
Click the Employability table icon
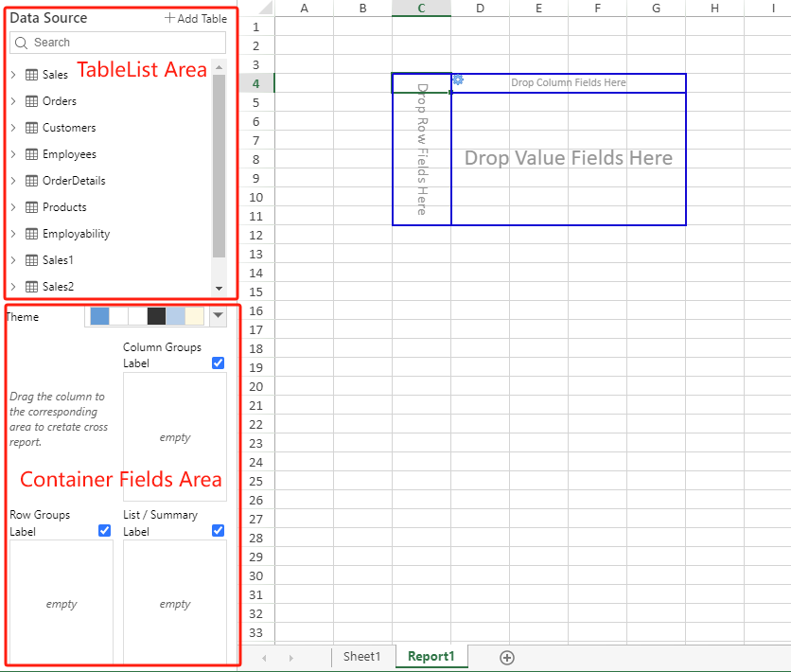pos(31,234)
